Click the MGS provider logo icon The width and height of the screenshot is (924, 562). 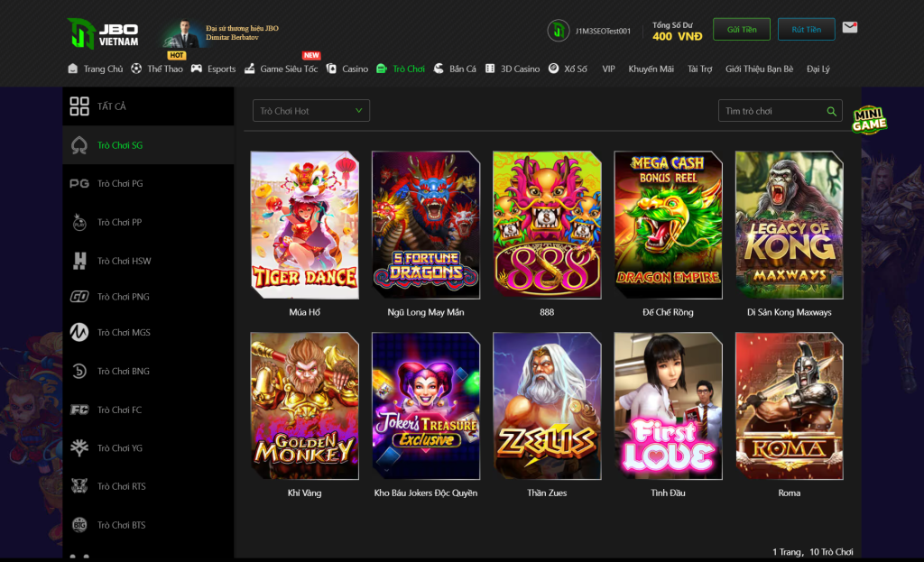point(79,332)
